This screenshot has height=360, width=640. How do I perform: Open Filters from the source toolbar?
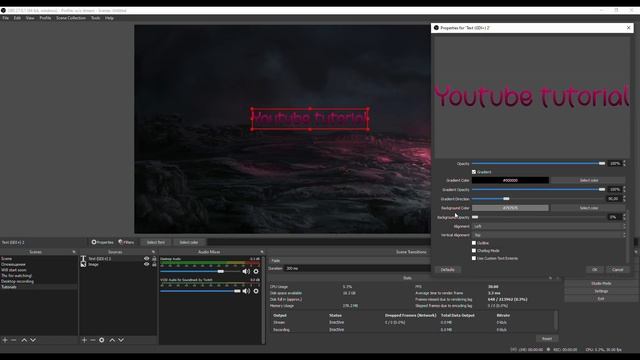126,242
